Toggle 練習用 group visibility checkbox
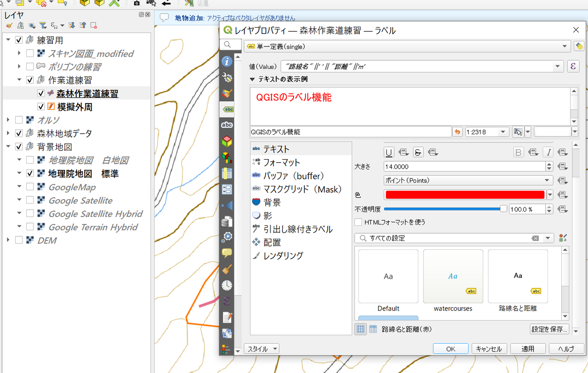This screenshot has height=373, width=588. [x=19, y=40]
